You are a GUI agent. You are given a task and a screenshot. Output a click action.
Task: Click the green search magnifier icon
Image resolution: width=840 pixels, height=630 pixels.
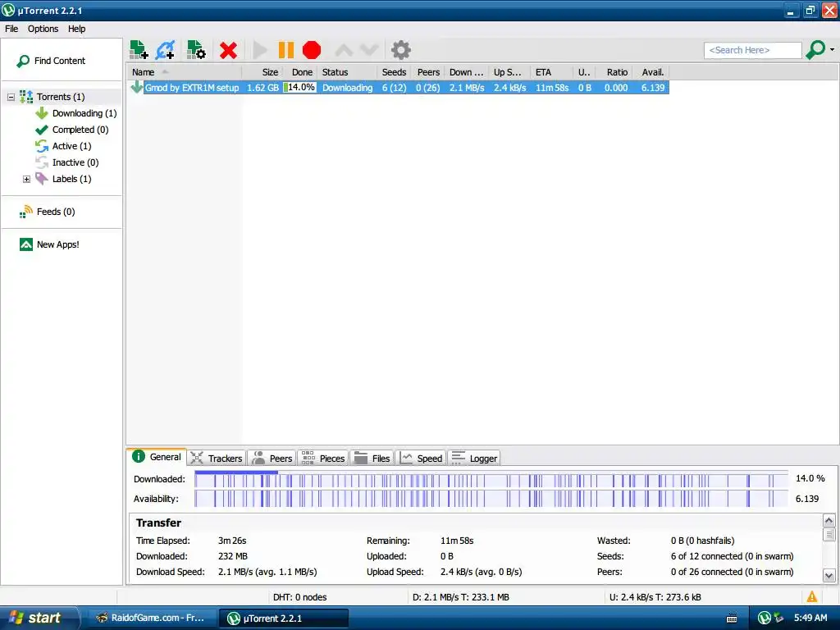(x=815, y=50)
